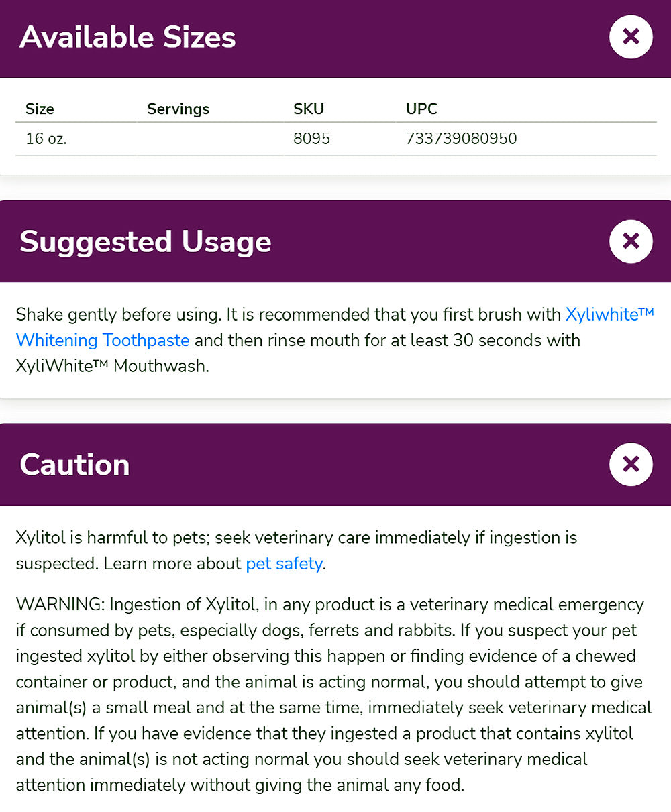Viewport: 671px width, 812px height.
Task: Click the SKU value 8095
Action: point(311,139)
